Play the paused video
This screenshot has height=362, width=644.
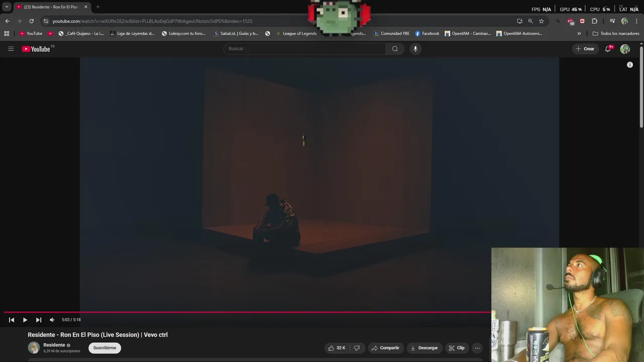[x=25, y=320]
